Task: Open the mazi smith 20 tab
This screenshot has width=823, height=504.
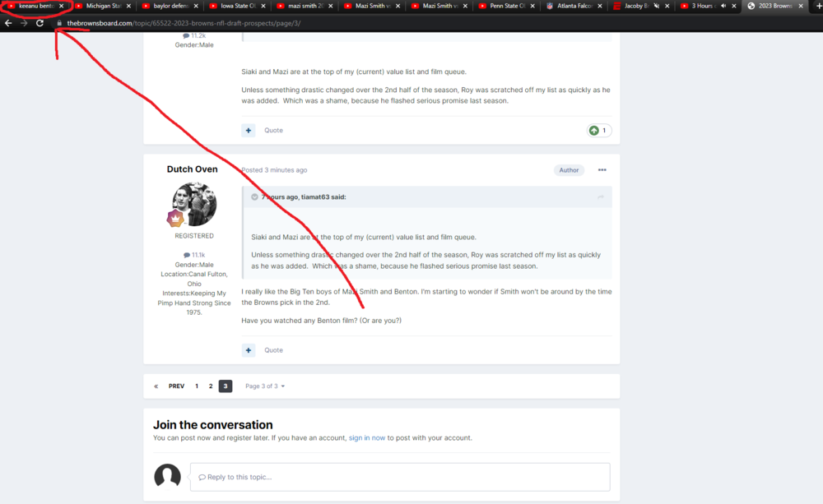Action: [x=305, y=6]
